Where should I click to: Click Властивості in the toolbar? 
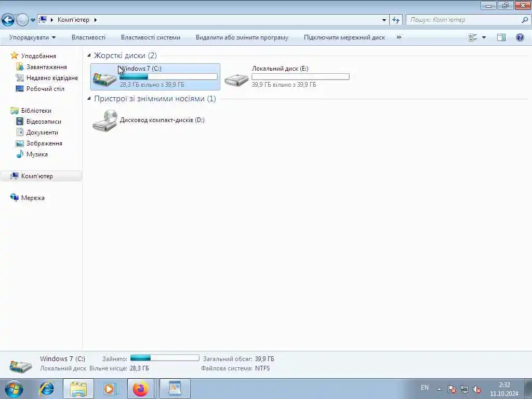(88, 37)
